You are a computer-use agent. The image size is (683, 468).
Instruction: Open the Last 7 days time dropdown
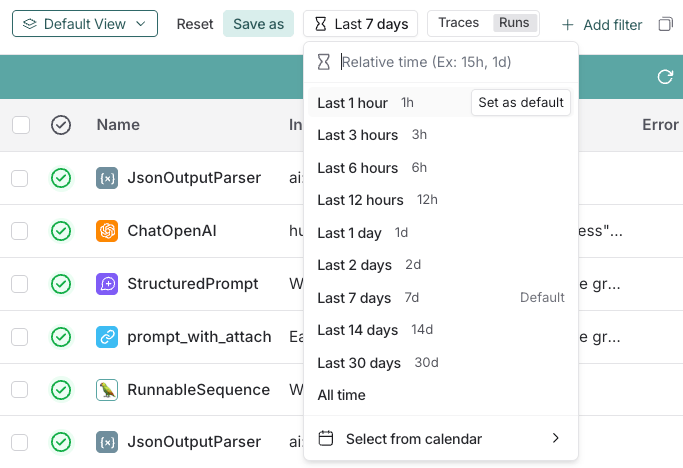pyautogui.click(x=360, y=24)
